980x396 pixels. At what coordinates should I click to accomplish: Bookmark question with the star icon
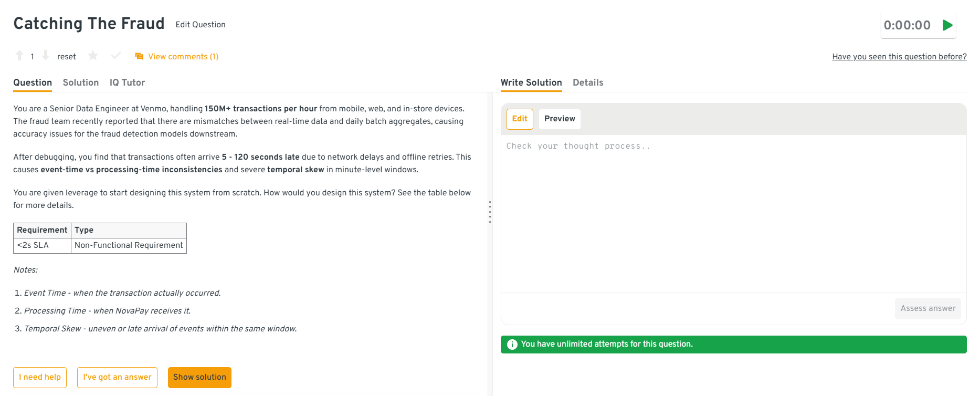(x=93, y=56)
